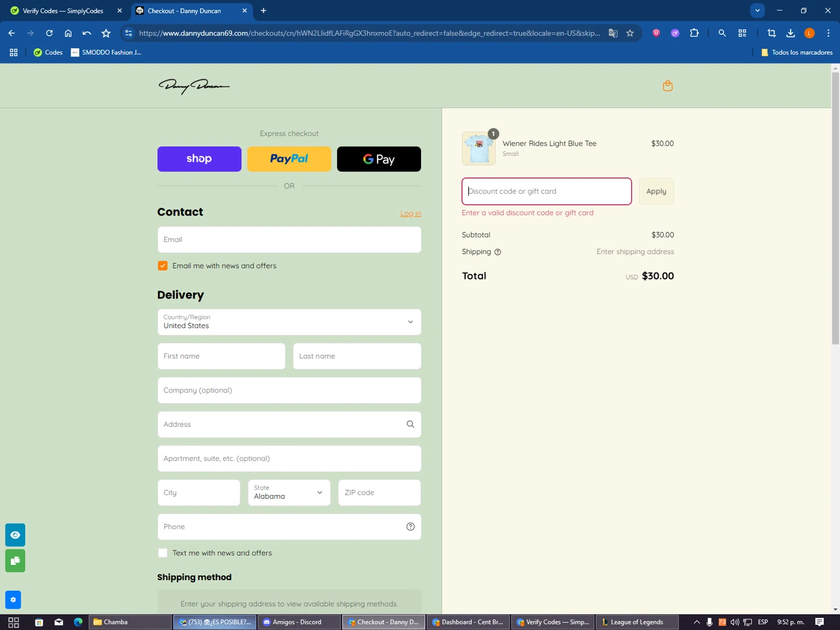The width and height of the screenshot is (840, 630).
Task: Open Amigos - Discord from taskbar
Action: (x=300, y=622)
